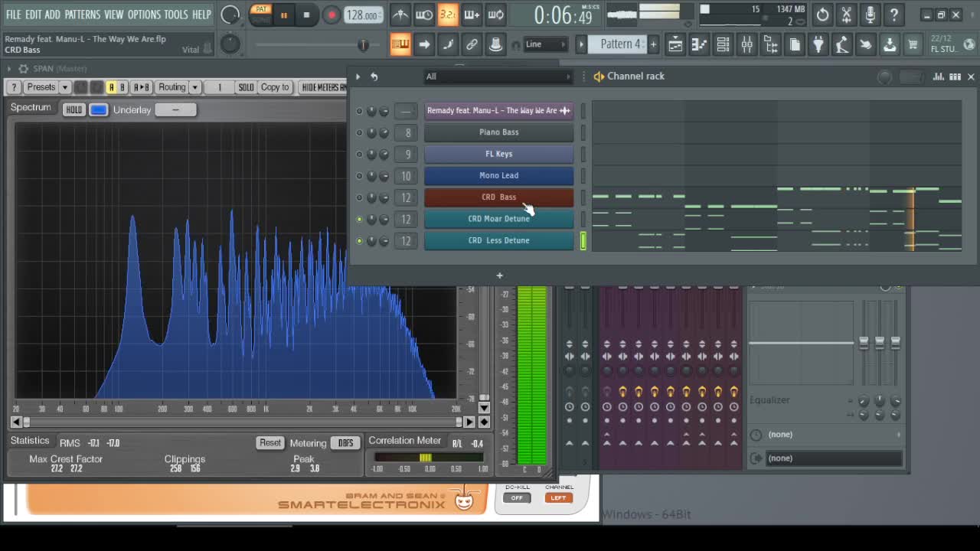Click the undo history circular arrow icon
Screen dimensions: 980x551
(822, 15)
